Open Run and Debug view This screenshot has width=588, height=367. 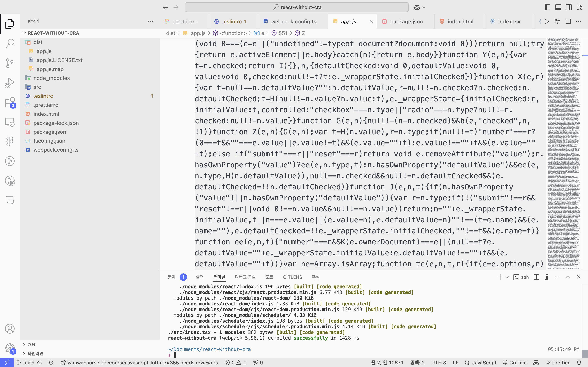(10, 83)
